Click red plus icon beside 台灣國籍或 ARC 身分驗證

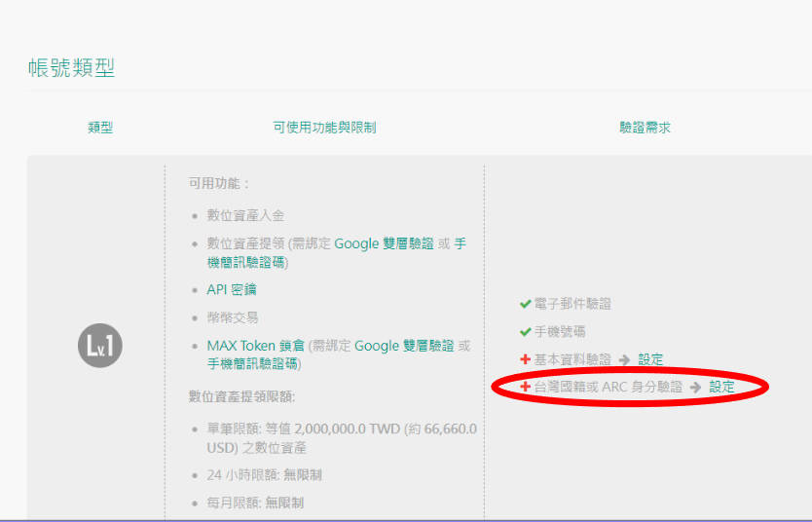[525, 387]
